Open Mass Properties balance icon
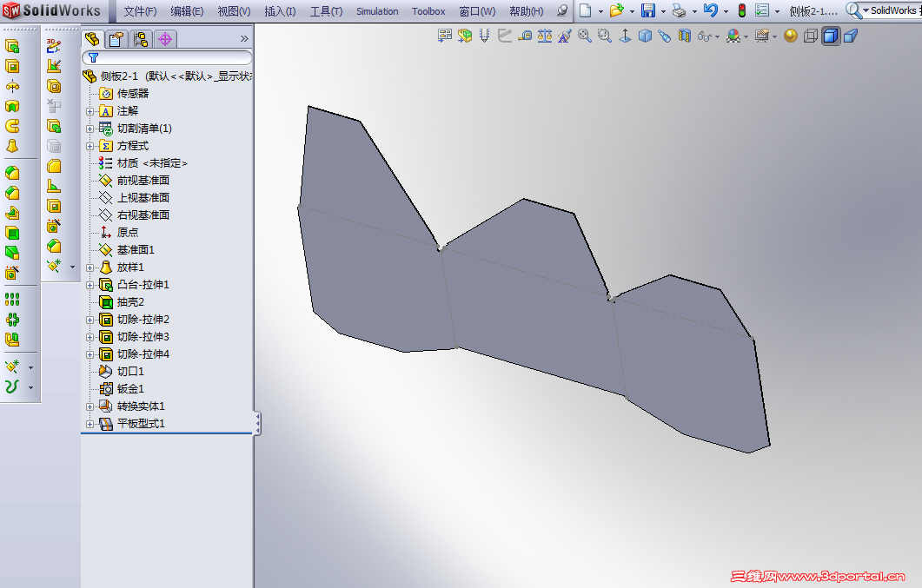Screen dimensions: 922x588 click(x=545, y=36)
